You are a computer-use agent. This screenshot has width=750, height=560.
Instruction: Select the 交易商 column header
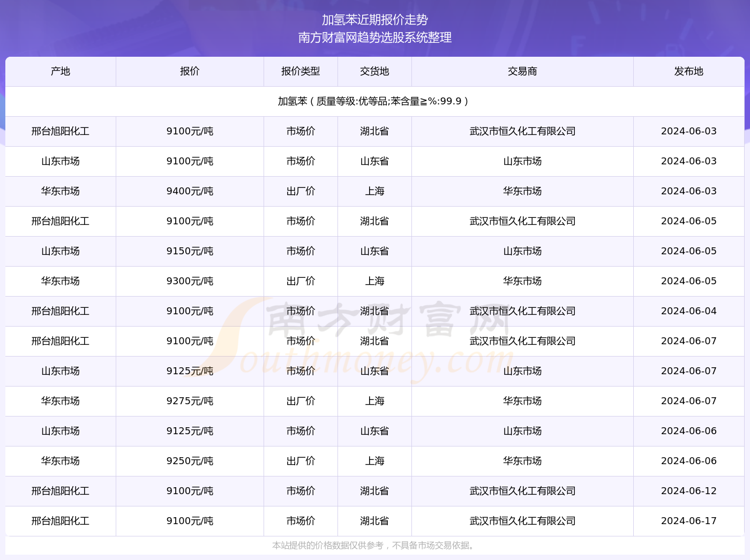522,71
